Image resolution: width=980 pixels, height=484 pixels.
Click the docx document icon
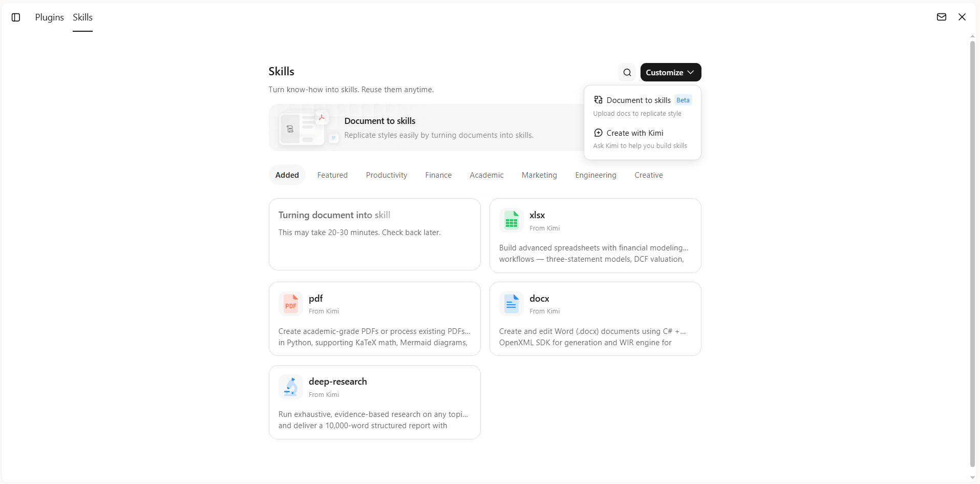[511, 304]
